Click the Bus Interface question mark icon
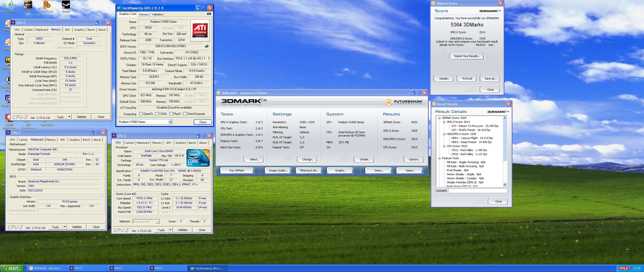This screenshot has width=644, height=272. click(209, 58)
